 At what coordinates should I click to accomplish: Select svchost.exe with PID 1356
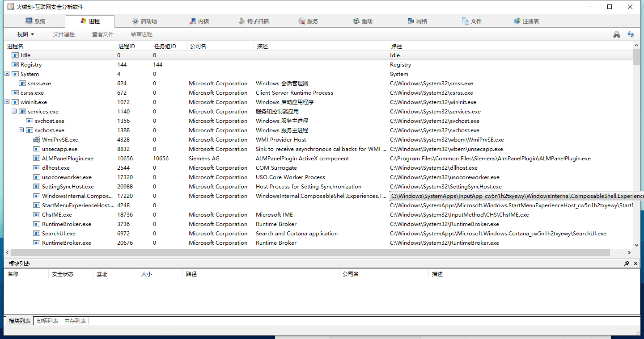tap(318, 121)
